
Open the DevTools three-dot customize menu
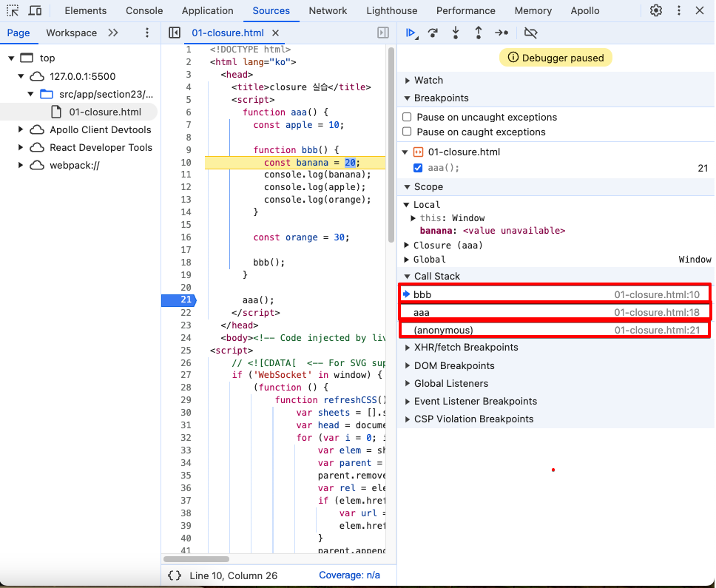point(679,10)
